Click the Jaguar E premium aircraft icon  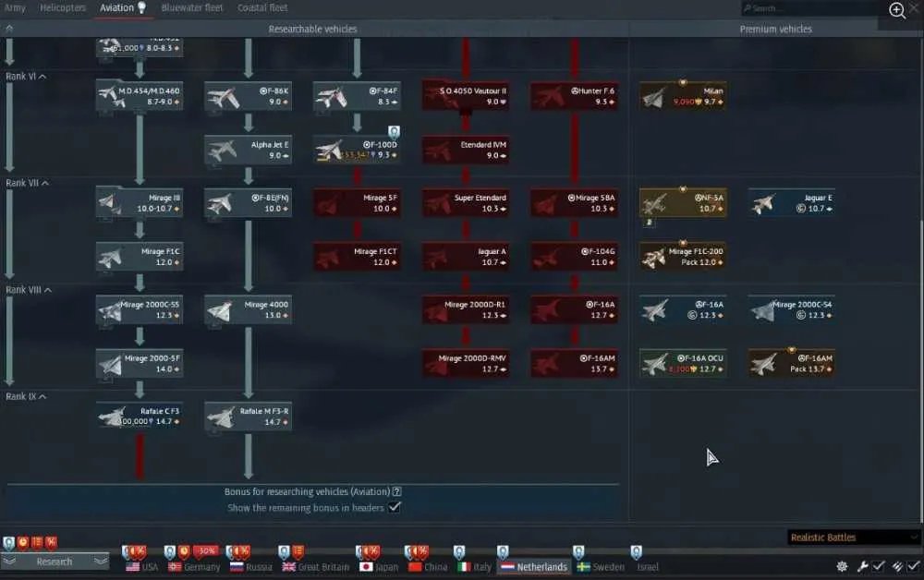tap(763, 204)
